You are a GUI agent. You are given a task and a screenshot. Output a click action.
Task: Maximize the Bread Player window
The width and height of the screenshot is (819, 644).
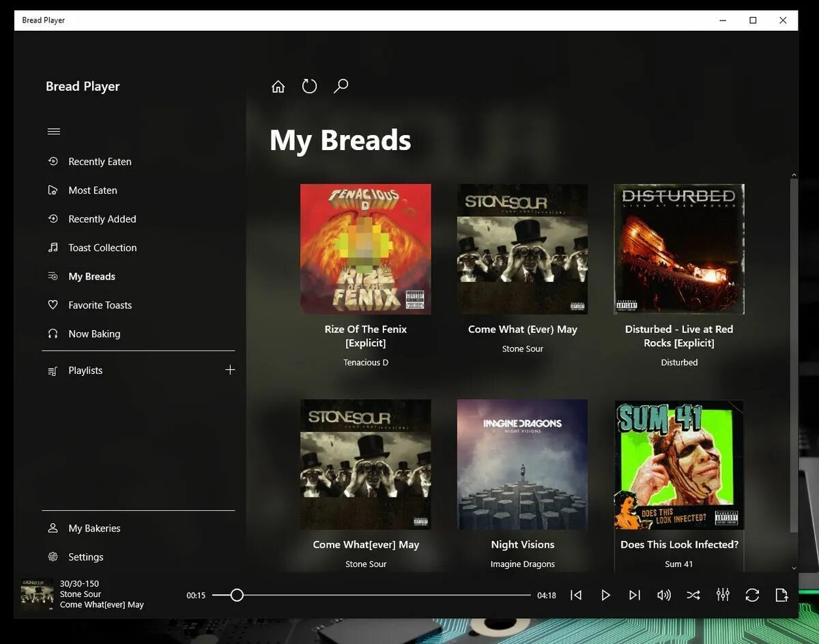point(753,20)
